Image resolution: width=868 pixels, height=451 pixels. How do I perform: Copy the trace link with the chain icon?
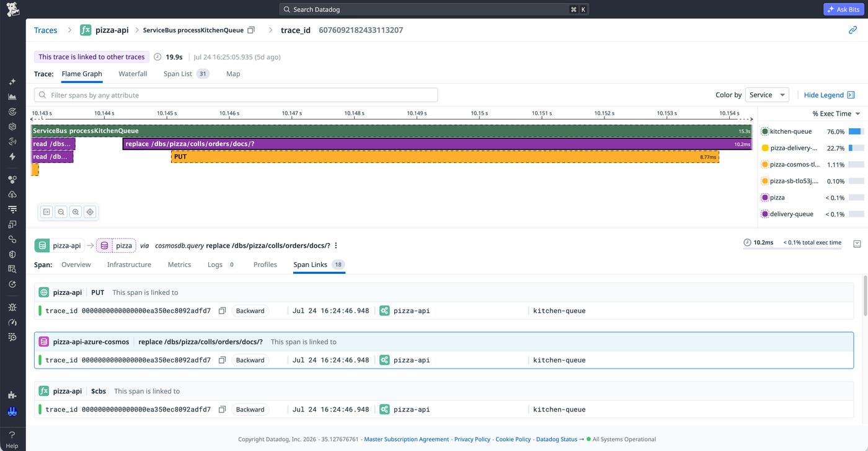point(852,30)
